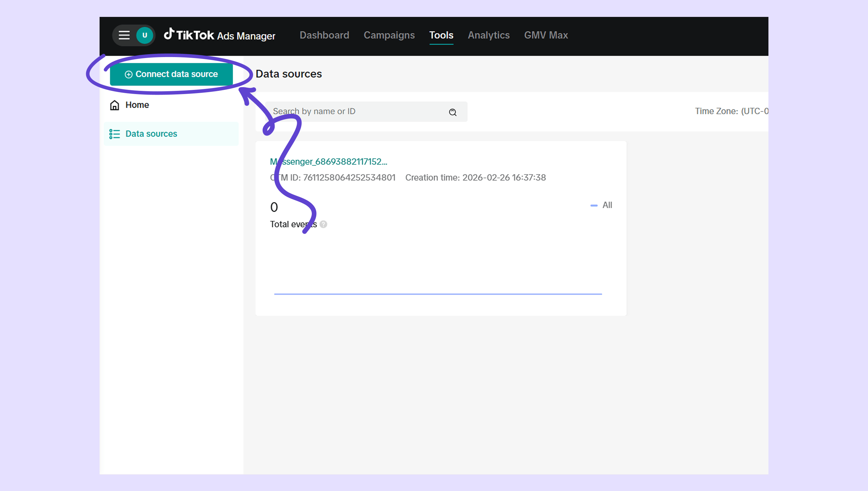Open the GMV Max tab

(546, 35)
